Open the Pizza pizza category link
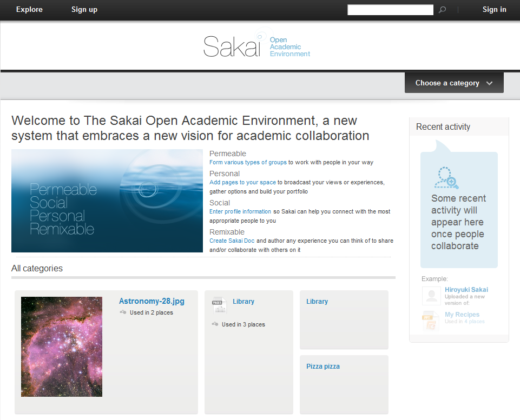 323,366
